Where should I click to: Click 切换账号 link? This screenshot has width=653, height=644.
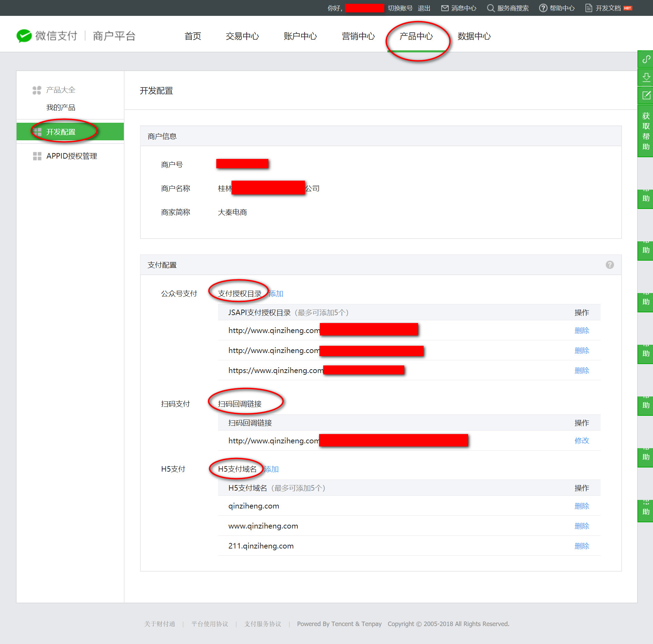pyautogui.click(x=400, y=8)
